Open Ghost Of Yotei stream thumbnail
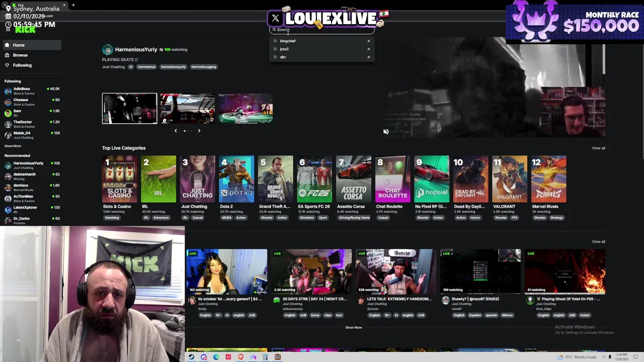644x362 pixels. click(565, 271)
